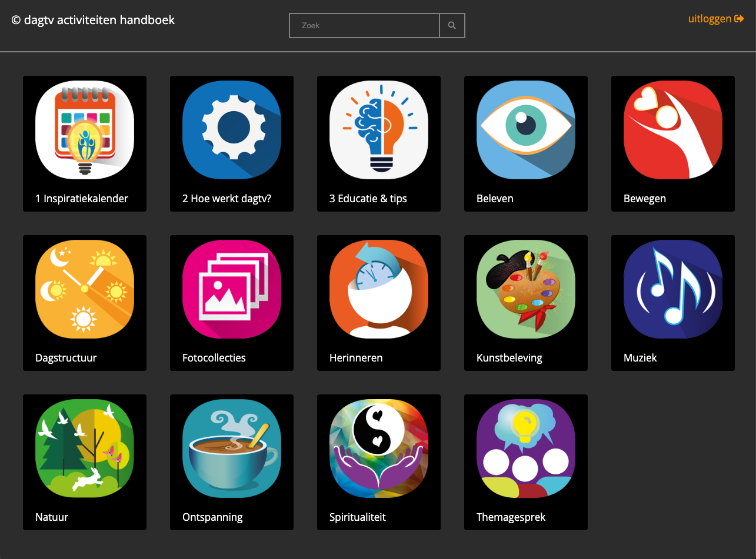Click the Zoek search input field
The height and width of the screenshot is (559, 756).
coord(364,26)
